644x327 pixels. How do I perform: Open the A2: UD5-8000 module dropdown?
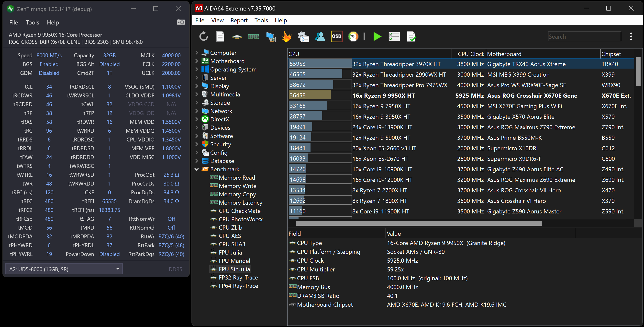pyautogui.click(x=64, y=269)
